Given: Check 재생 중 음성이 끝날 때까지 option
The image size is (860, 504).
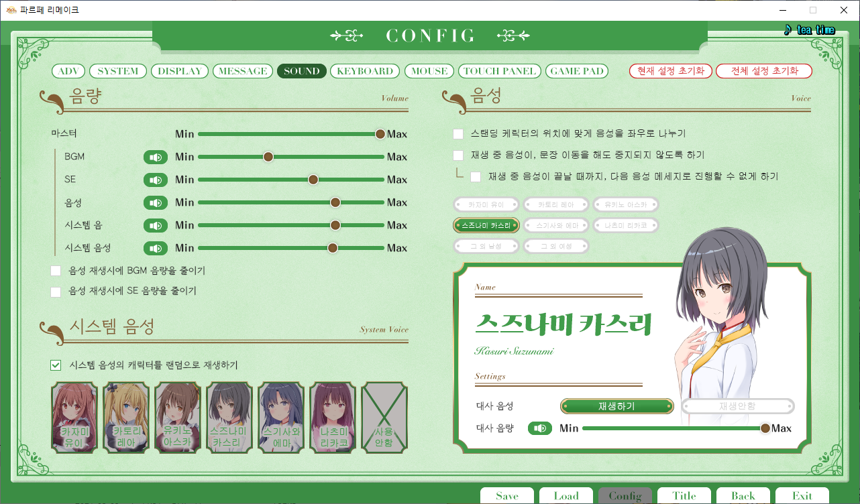Looking at the screenshot, I should coord(476,177).
